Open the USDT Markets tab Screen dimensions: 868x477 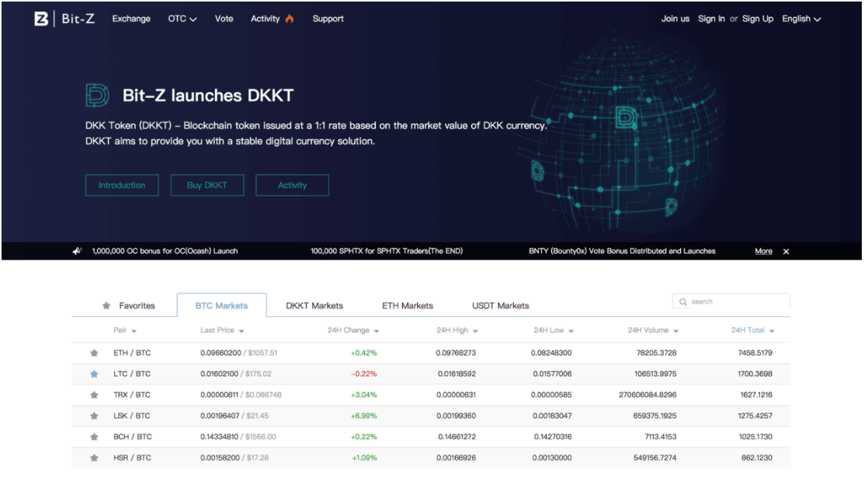501,306
